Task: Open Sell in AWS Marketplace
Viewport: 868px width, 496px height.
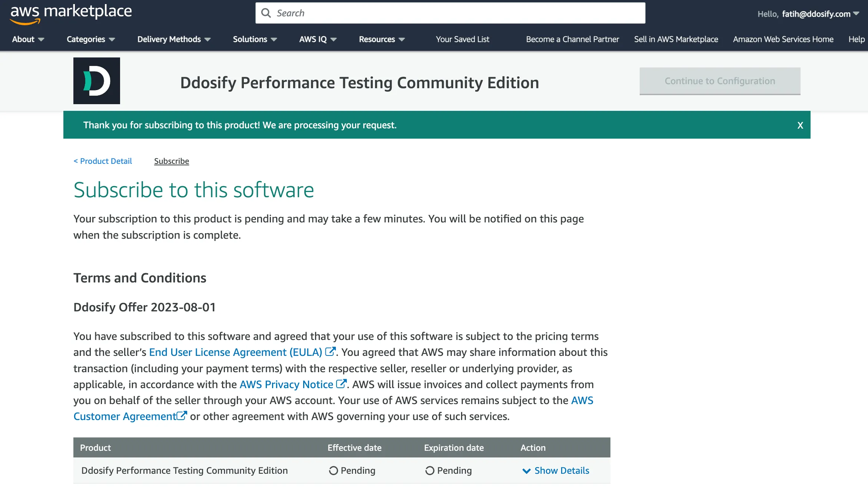Action: (676, 39)
